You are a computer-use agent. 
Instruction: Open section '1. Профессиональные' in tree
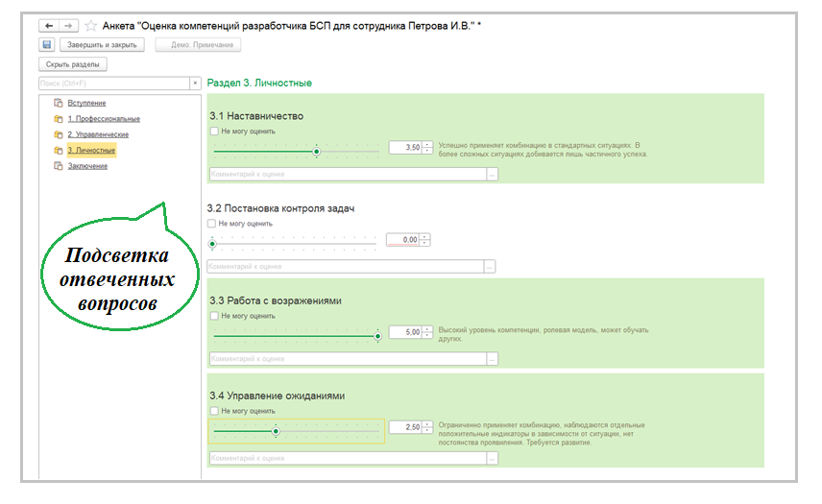click(x=104, y=119)
